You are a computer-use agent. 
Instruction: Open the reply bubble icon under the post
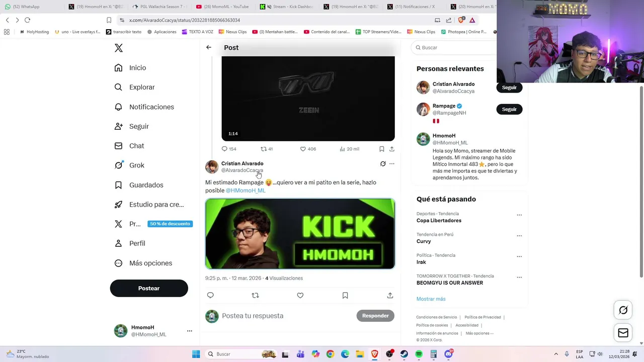(210, 295)
